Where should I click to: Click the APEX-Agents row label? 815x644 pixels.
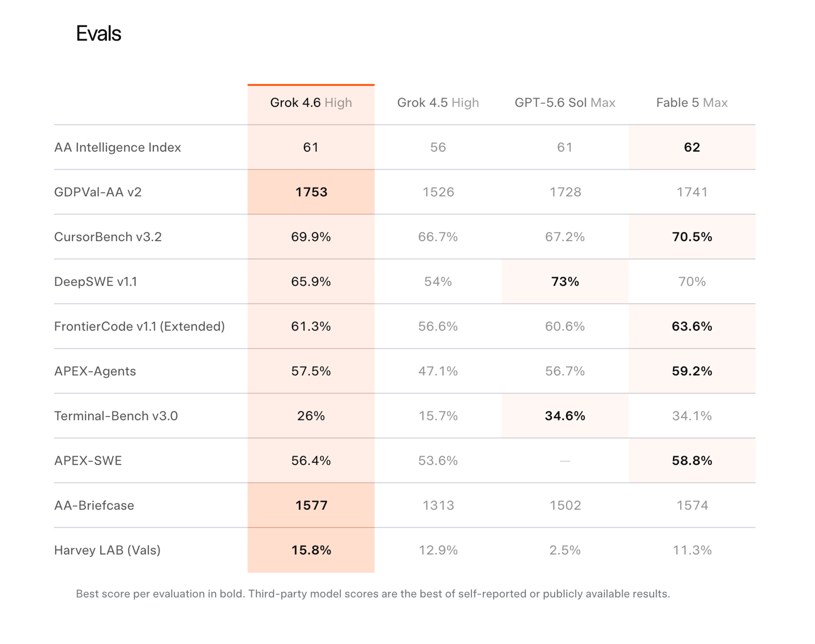coord(95,371)
